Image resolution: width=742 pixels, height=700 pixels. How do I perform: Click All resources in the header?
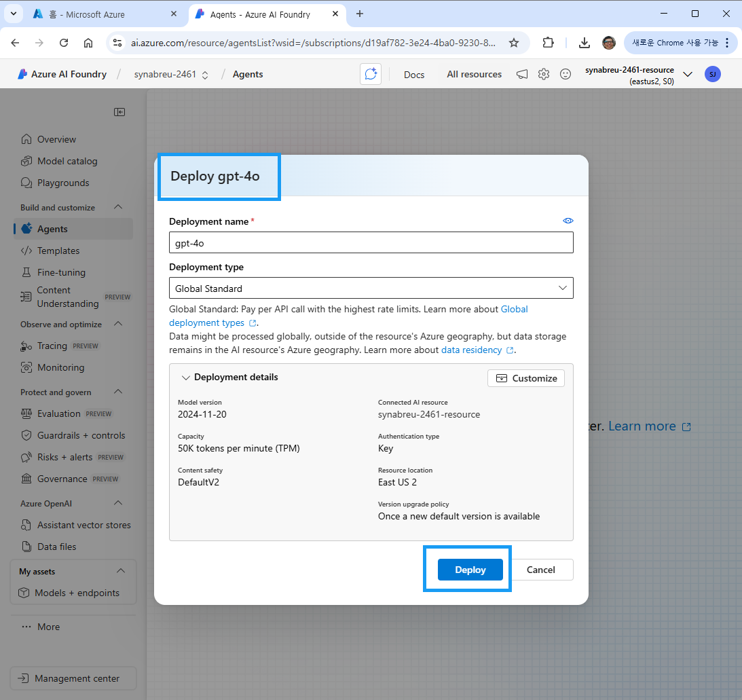pos(474,74)
